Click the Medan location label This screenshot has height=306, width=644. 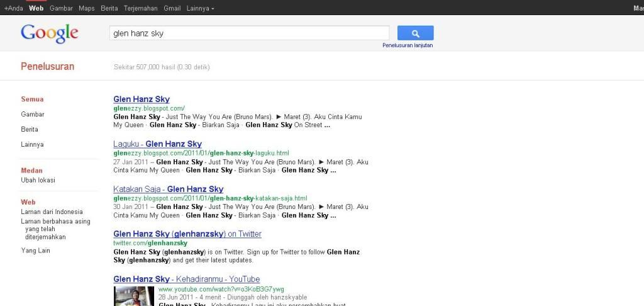pos(31,170)
